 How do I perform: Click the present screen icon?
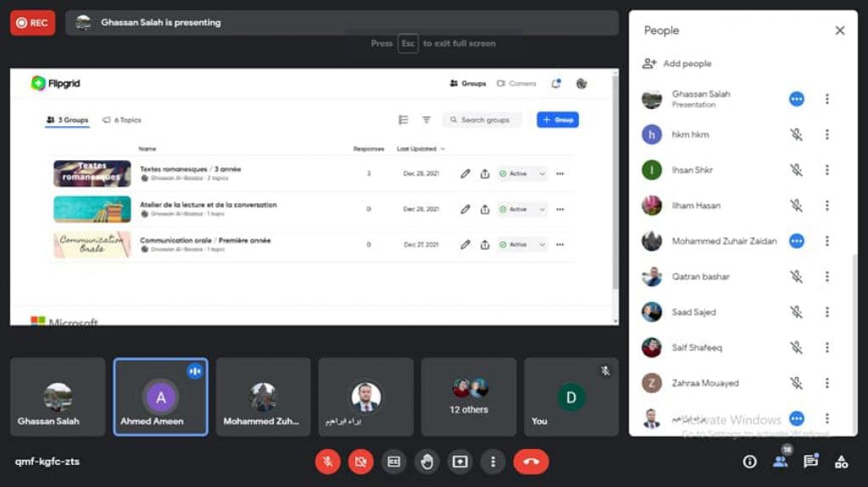click(460, 462)
